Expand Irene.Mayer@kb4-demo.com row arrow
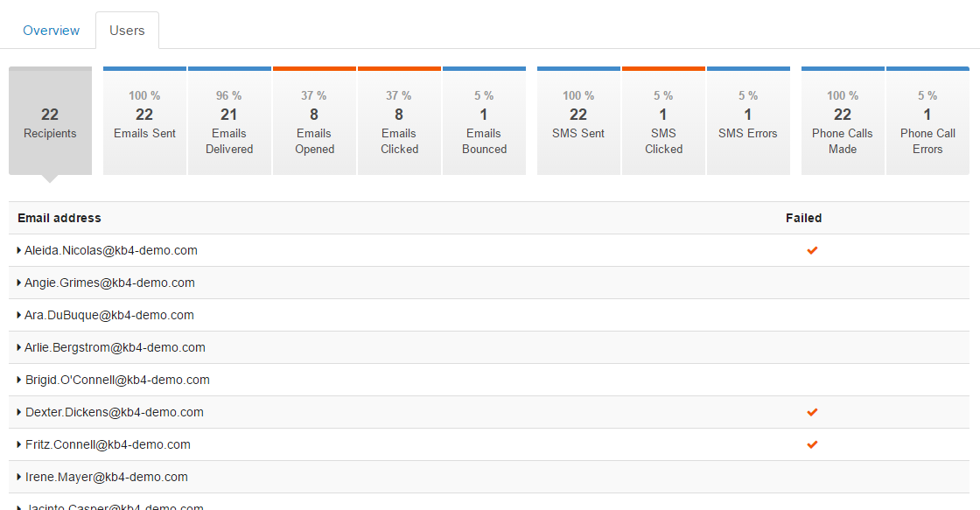 point(18,478)
